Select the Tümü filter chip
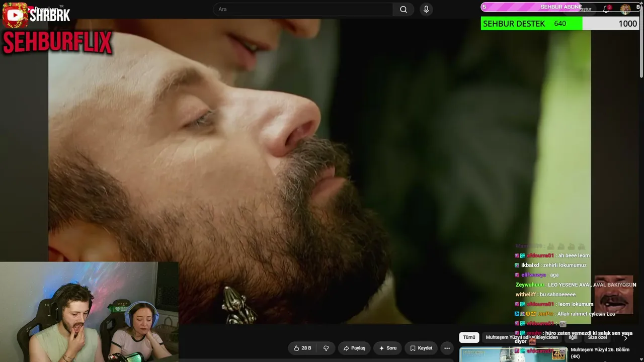This screenshot has width=644, height=362. tap(469, 337)
